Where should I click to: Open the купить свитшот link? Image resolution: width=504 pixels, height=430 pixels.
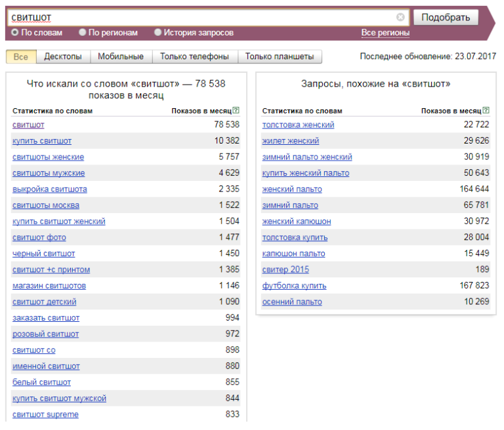click(x=42, y=141)
